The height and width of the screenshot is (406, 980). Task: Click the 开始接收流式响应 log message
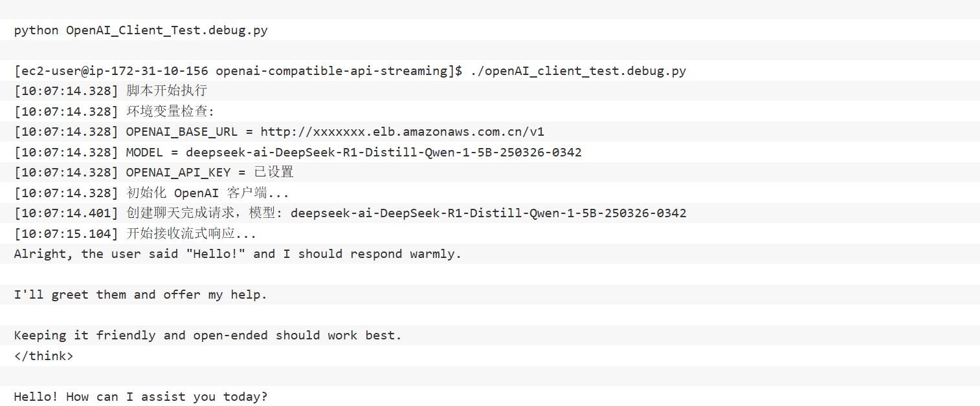[x=191, y=234]
